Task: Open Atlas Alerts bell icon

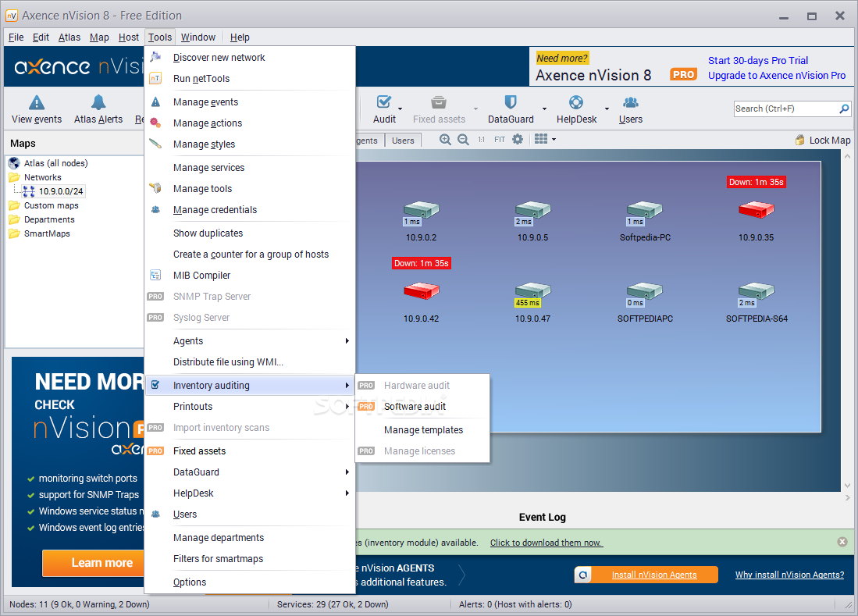Action: [98, 103]
